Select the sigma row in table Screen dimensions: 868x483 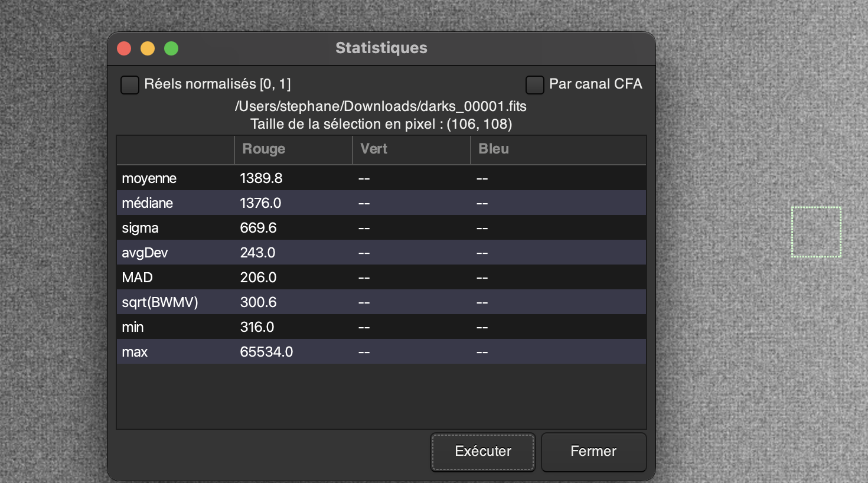tap(141, 228)
